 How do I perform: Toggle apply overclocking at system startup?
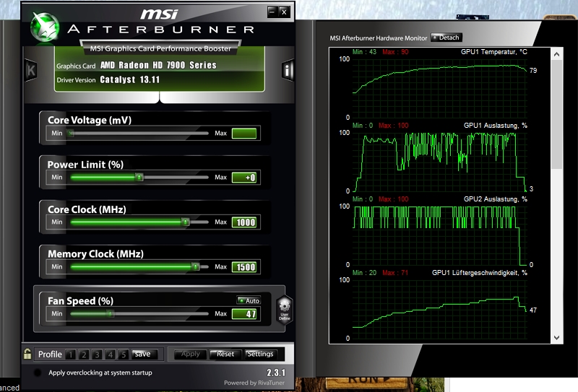pos(38,373)
